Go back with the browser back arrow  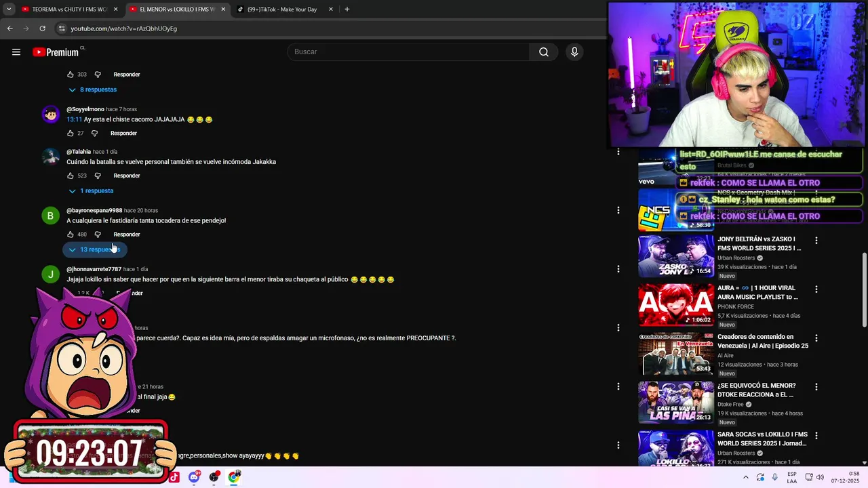coord(10,28)
